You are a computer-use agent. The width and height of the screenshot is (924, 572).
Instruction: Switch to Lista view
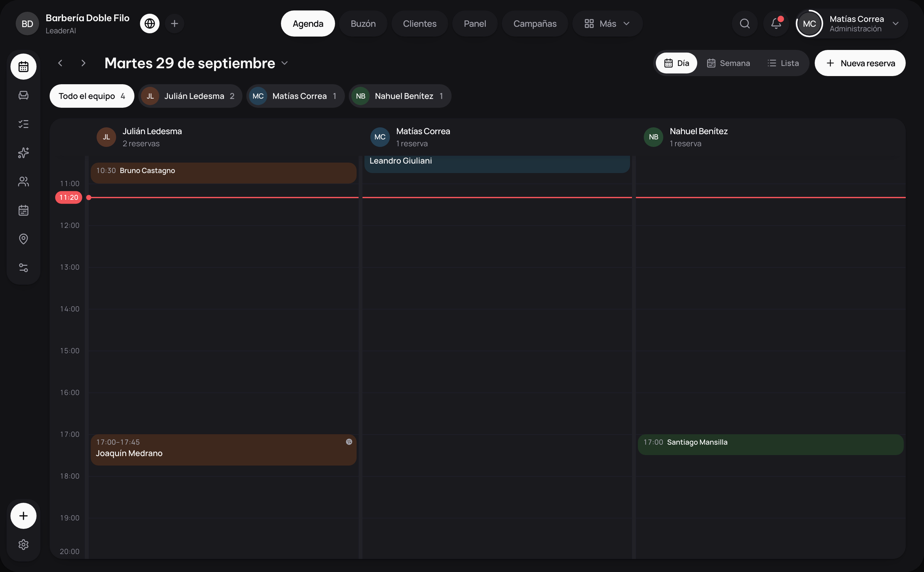pyautogui.click(x=783, y=63)
